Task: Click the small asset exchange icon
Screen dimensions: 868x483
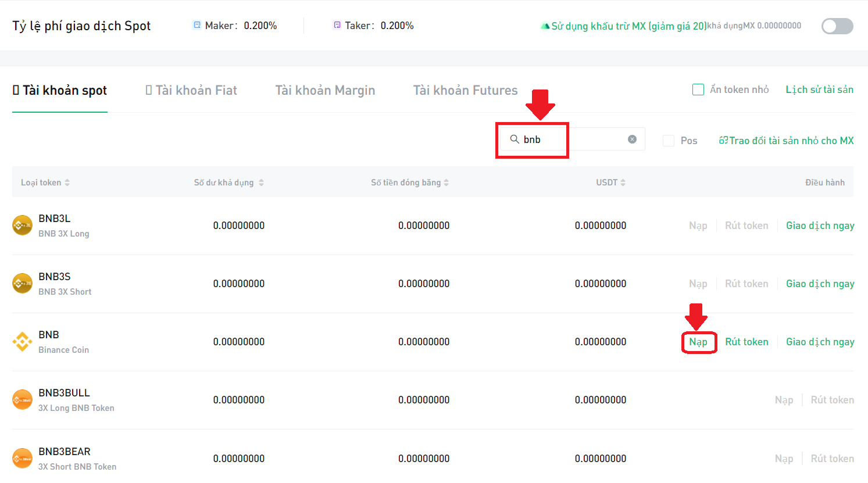Action: tap(724, 141)
